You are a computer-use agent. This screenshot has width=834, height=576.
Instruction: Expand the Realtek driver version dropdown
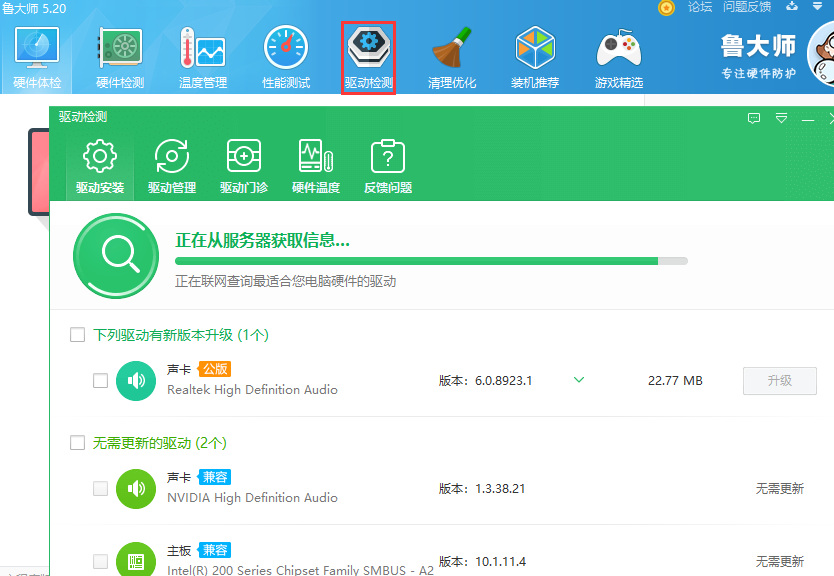pos(578,381)
